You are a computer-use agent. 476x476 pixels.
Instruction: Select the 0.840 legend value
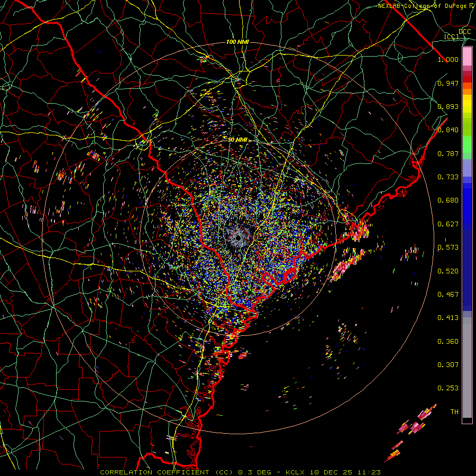pos(448,130)
